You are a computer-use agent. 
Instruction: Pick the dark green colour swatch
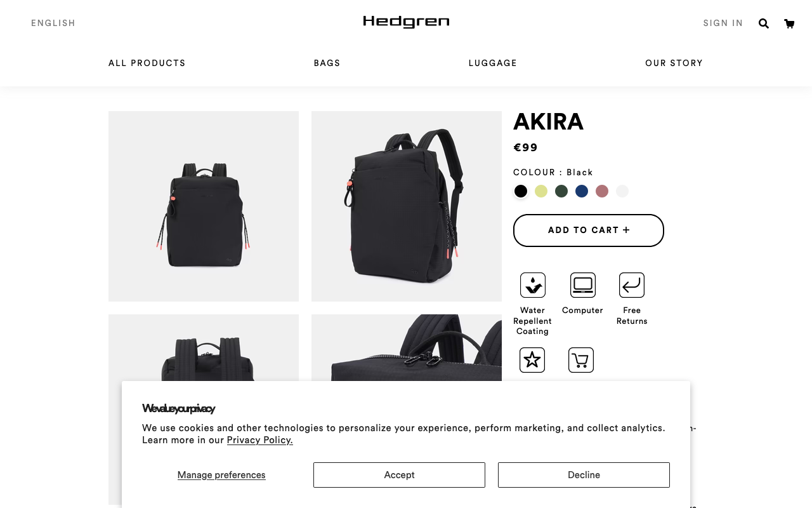click(x=561, y=191)
